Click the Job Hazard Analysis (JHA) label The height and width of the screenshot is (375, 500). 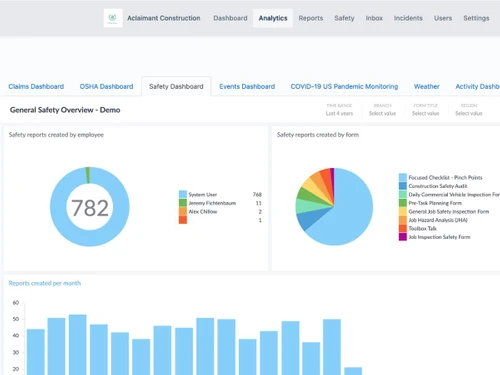pyautogui.click(x=438, y=220)
